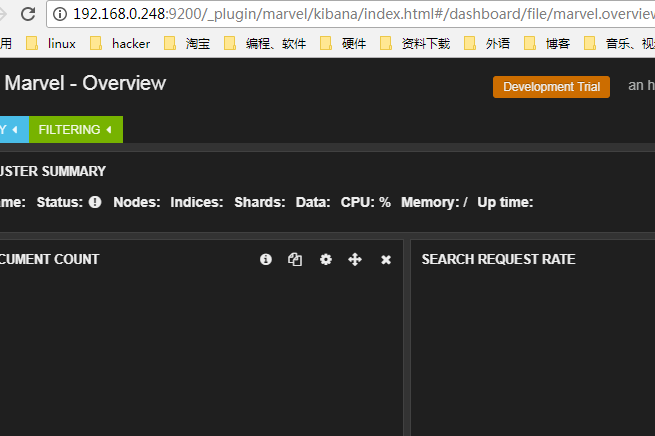655x436 pixels.
Task: Click the site info icon in the address bar
Action: [x=60, y=14]
